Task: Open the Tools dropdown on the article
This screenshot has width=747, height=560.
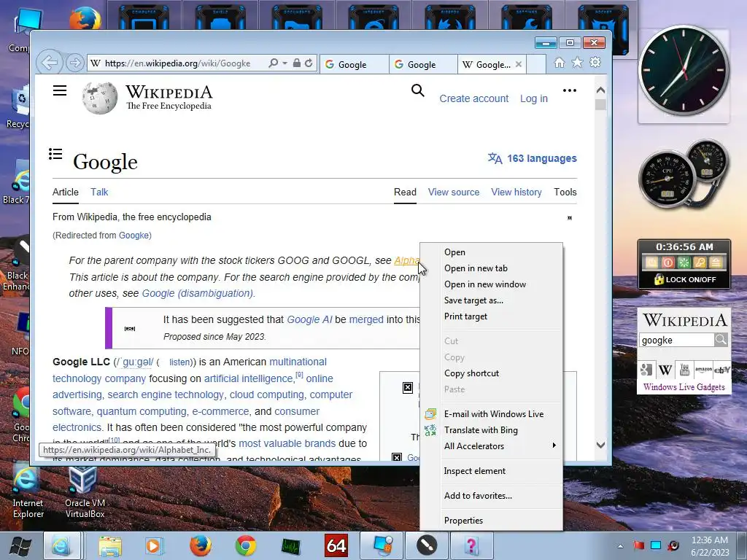Action: click(565, 192)
